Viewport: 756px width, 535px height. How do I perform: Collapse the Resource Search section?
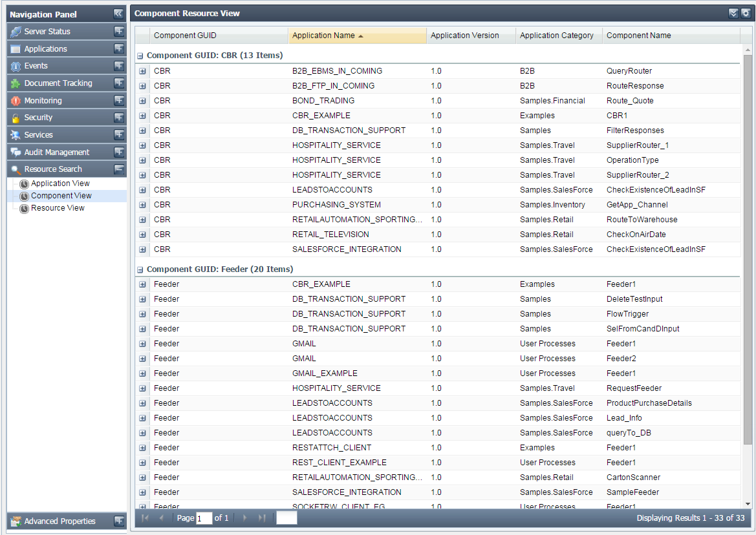coord(119,169)
